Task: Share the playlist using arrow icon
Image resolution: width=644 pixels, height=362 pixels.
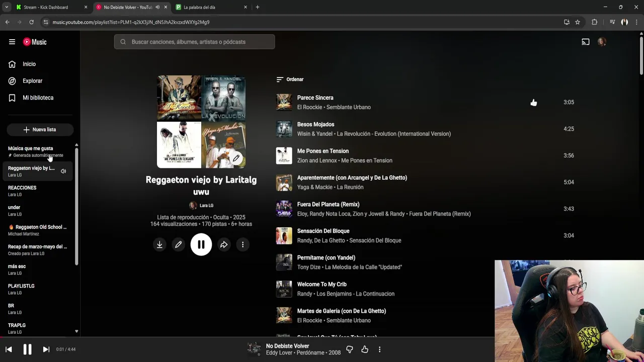Action: (224, 244)
